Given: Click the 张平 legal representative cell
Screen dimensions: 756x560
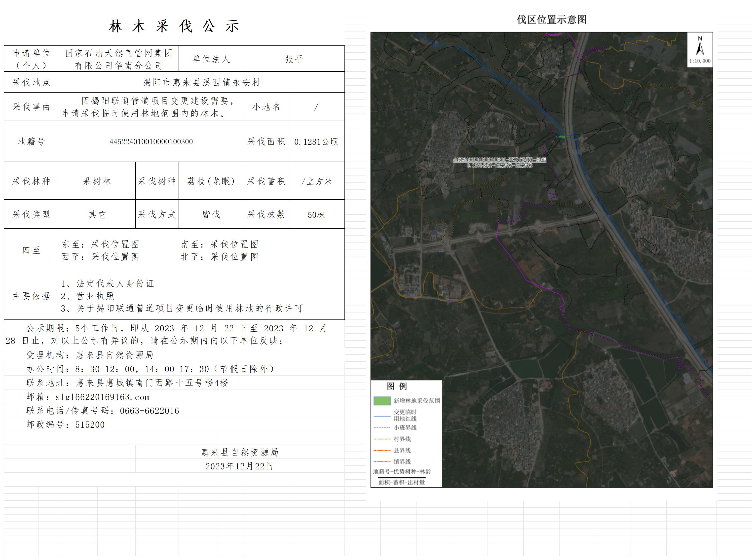Looking at the screenshot, I should [x=294, y=59].
